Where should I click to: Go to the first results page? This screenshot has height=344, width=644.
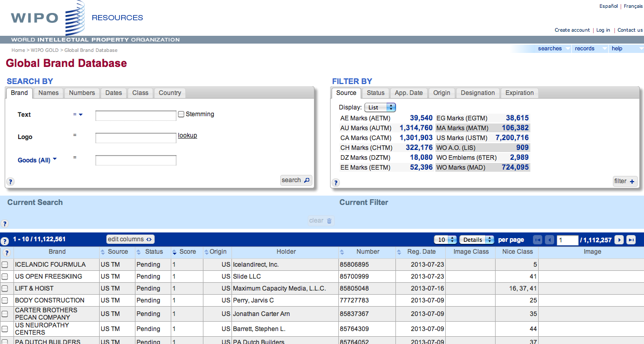pos(538,240)
